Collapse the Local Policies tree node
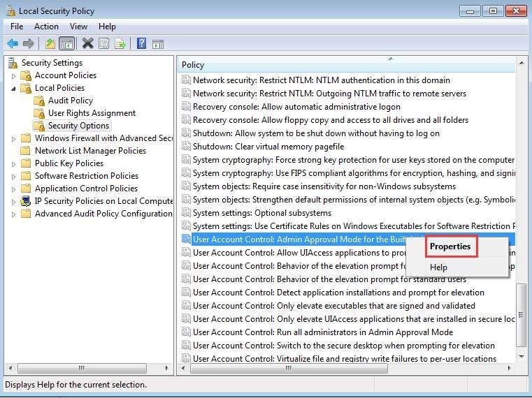This screenshot has width=532, height=398. coord(13,89)
